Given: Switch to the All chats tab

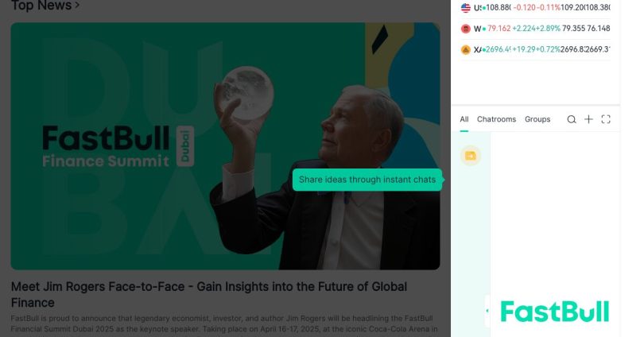Looking at the screenshot, I should pyautogui.click(x=464, y=119).
